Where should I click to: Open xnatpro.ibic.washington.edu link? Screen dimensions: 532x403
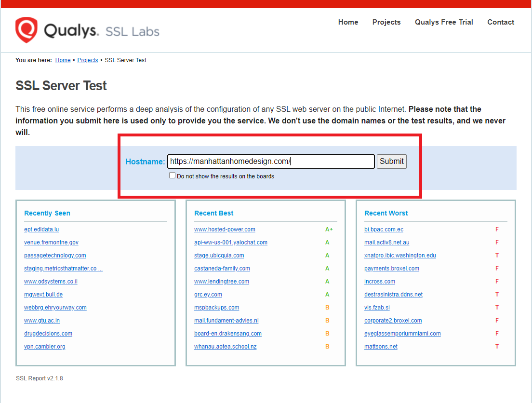(400, 255)
